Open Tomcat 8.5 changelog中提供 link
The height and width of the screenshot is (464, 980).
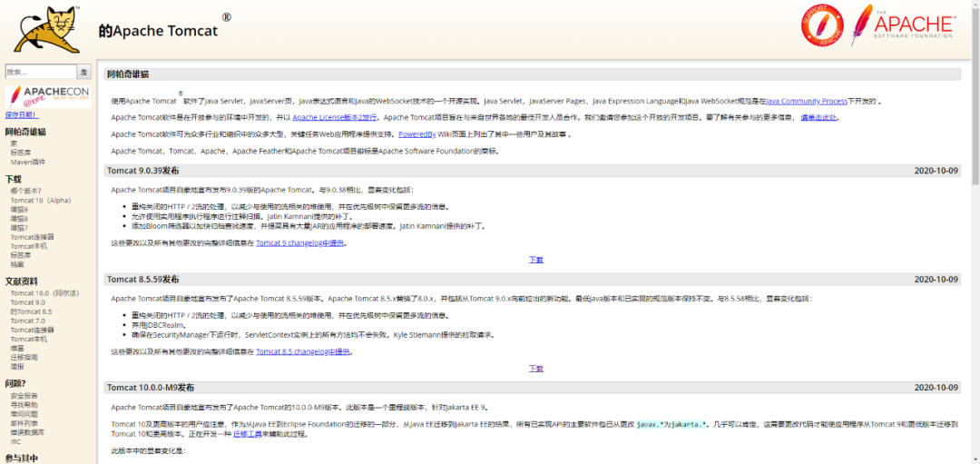click(x=303, y=352)
